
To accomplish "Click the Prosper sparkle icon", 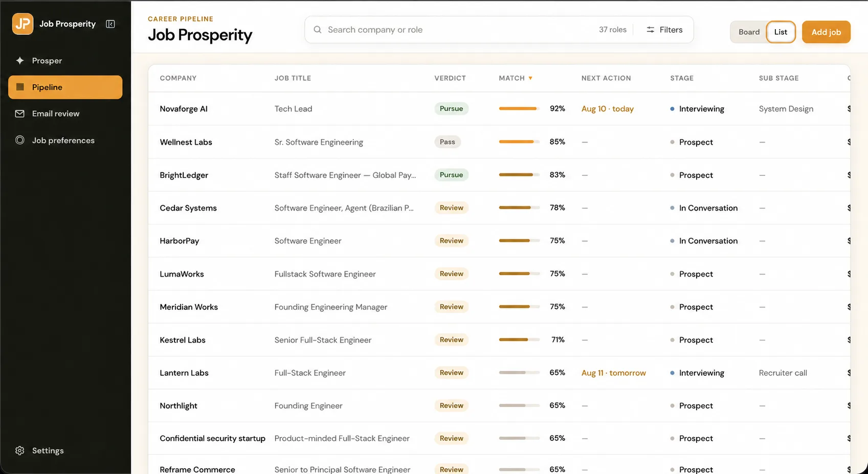I will [20, 60].
